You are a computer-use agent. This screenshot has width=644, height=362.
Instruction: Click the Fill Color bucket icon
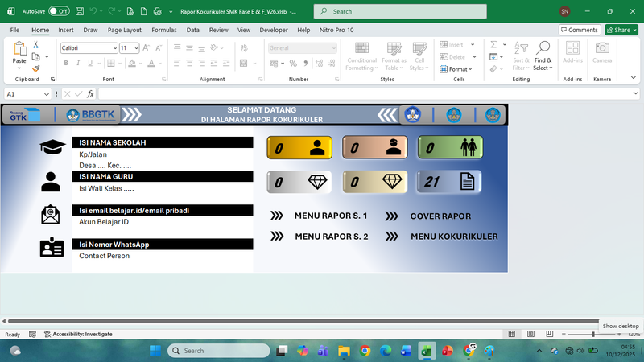point(132,64)
